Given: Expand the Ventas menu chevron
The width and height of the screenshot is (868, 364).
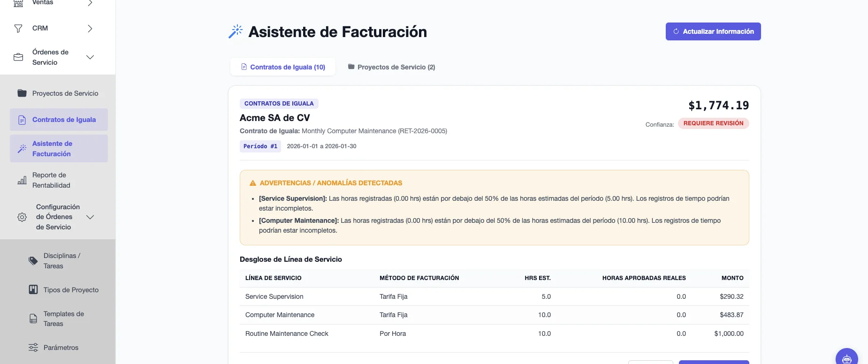Looking at the screenshot, I should pos(90,3).
